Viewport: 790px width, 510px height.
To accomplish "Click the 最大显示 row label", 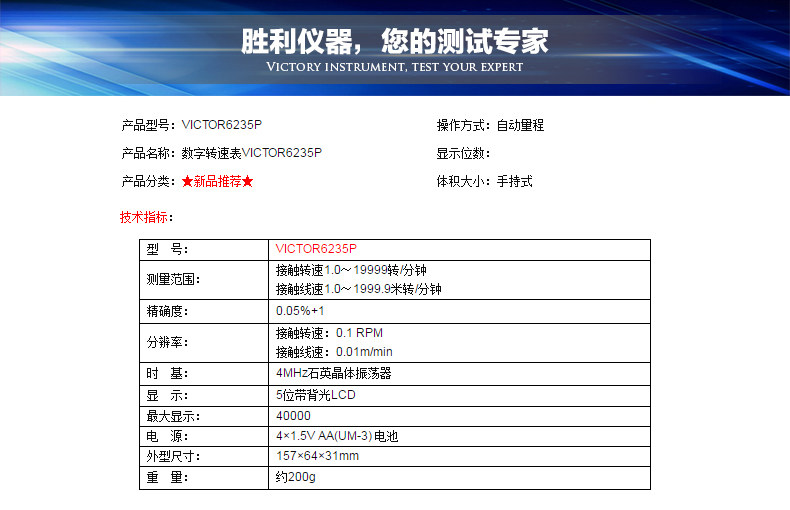I will pyautogui.click(x=173, y=416).
